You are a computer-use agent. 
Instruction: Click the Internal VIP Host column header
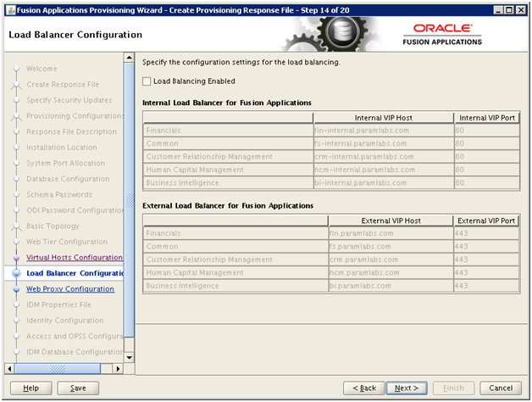(x=384, y=118)
